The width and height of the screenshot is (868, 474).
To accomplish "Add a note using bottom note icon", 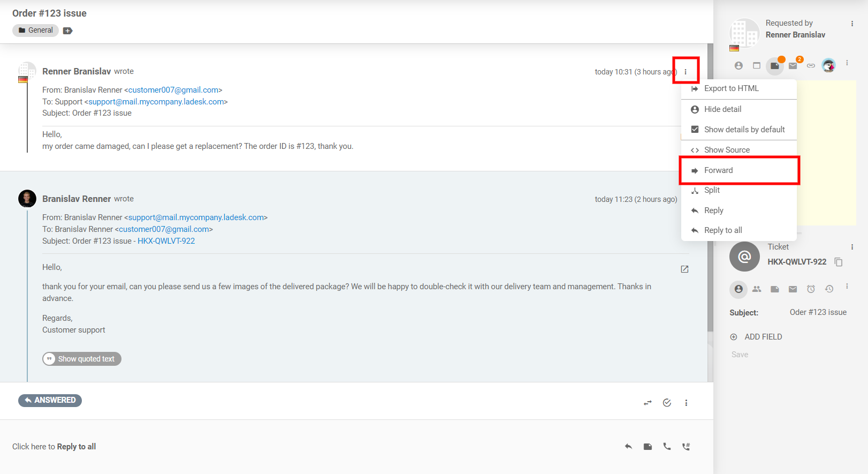I will (x=648, y=446).
